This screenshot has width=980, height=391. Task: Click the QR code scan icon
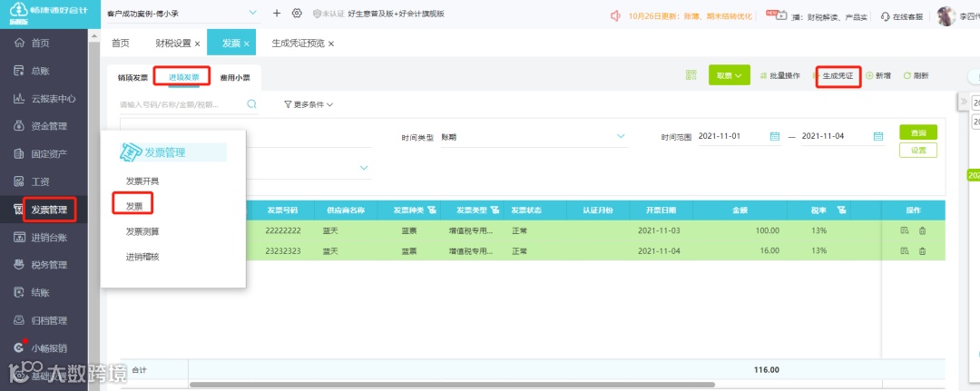tap(691, 75)
